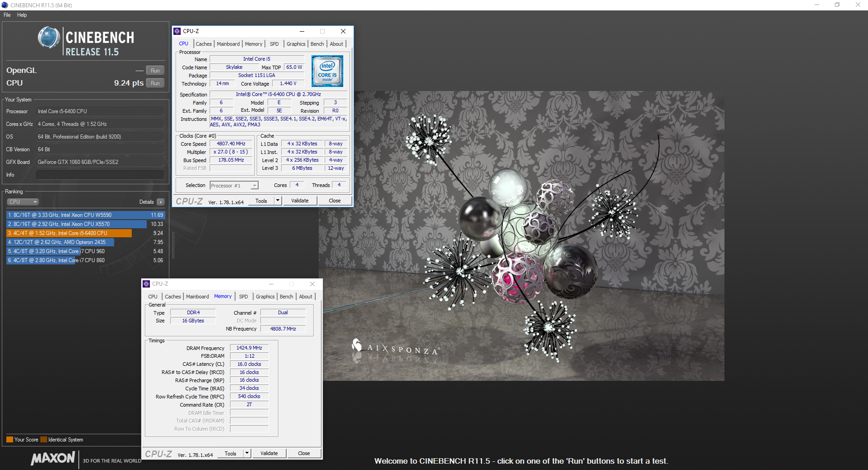Run the OpenGL benchmark test
The image size is (868, 470).
(x=155, y=71)
